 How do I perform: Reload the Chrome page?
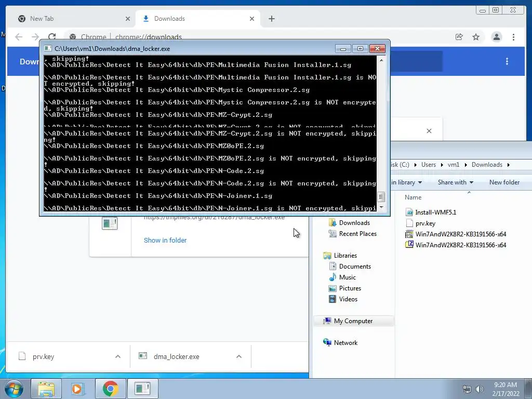tap(52, 37)
